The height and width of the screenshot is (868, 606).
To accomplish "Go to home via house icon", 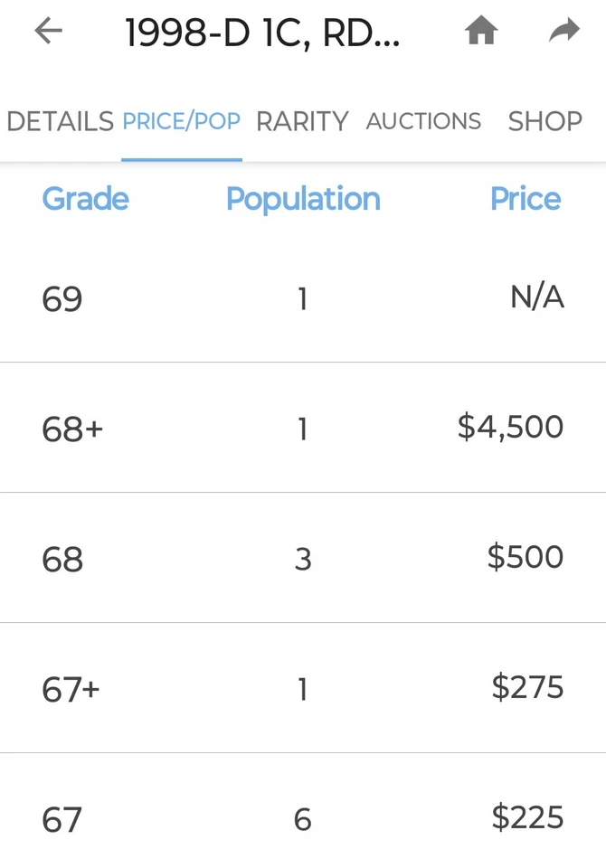I will click(x=481, y=32).
